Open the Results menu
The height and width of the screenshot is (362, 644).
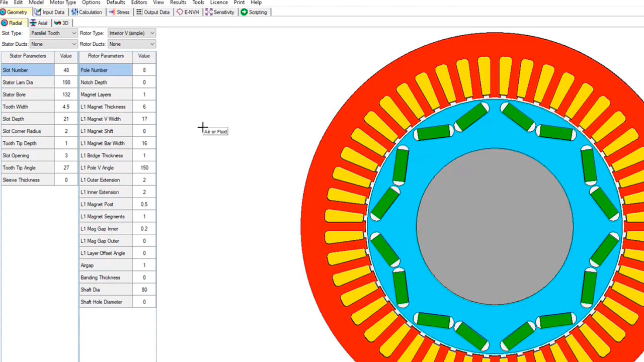(x=178, y=3)
